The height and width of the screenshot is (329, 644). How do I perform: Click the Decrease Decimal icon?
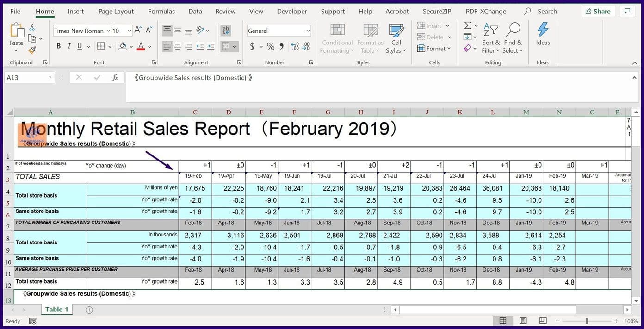point(306,46)
